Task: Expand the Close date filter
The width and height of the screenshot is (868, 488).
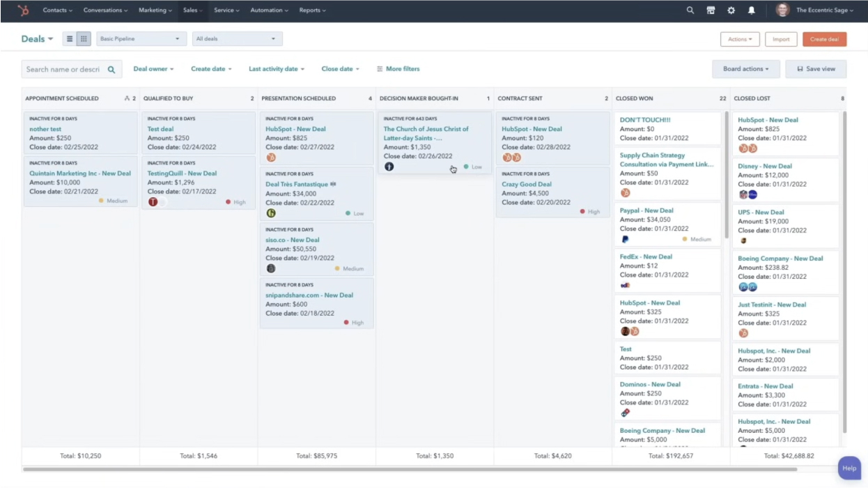Action: click(341, 69)
